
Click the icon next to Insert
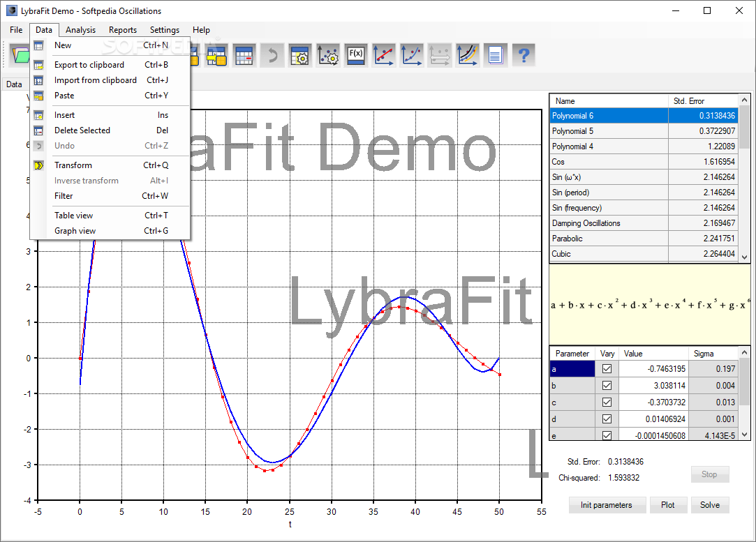(x=38, y=115)
